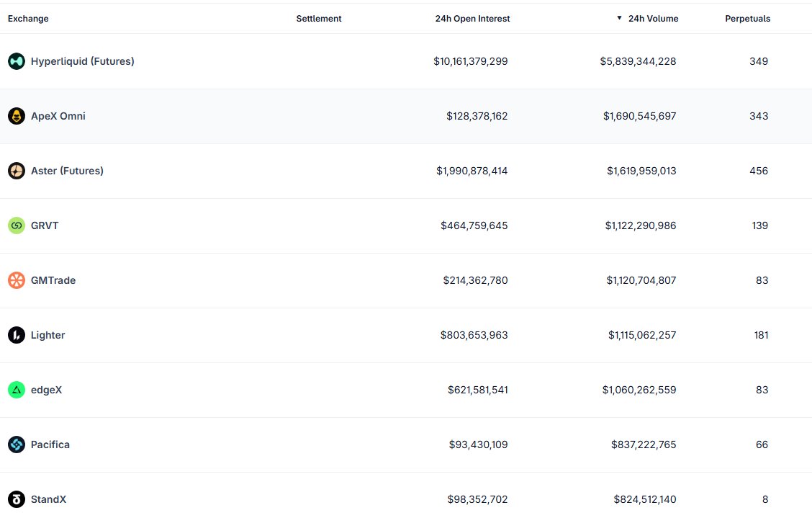Viewport: 812px width, 518px height.
Task: Select ApeX Omni volume $1,690,545,697
Action: 639,116
